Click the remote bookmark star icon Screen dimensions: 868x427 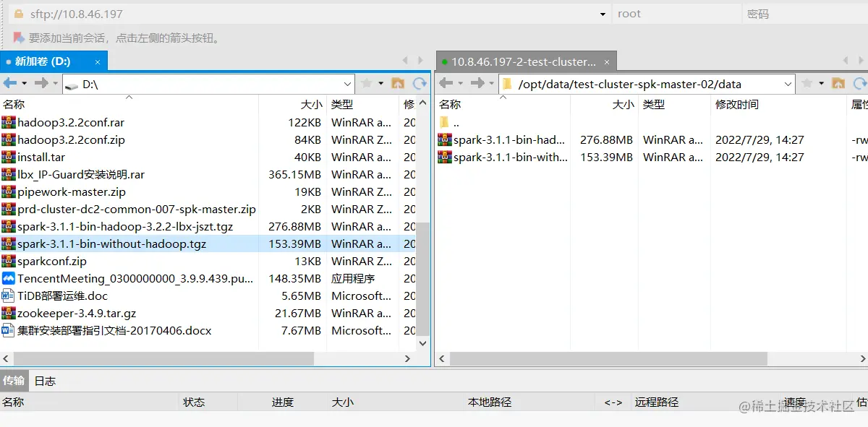tap(808, 84)
